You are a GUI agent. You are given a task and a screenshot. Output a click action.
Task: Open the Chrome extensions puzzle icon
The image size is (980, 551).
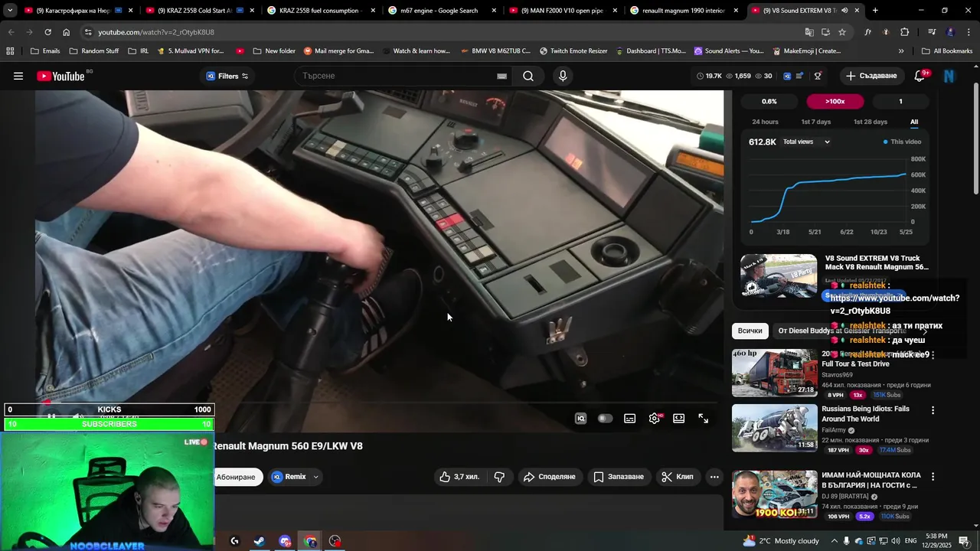(904, 32)
